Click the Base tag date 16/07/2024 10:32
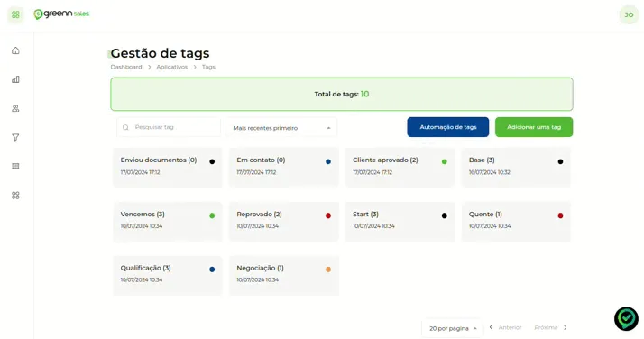644x339 pixels. pyautogui.click(x=490, y=172)
